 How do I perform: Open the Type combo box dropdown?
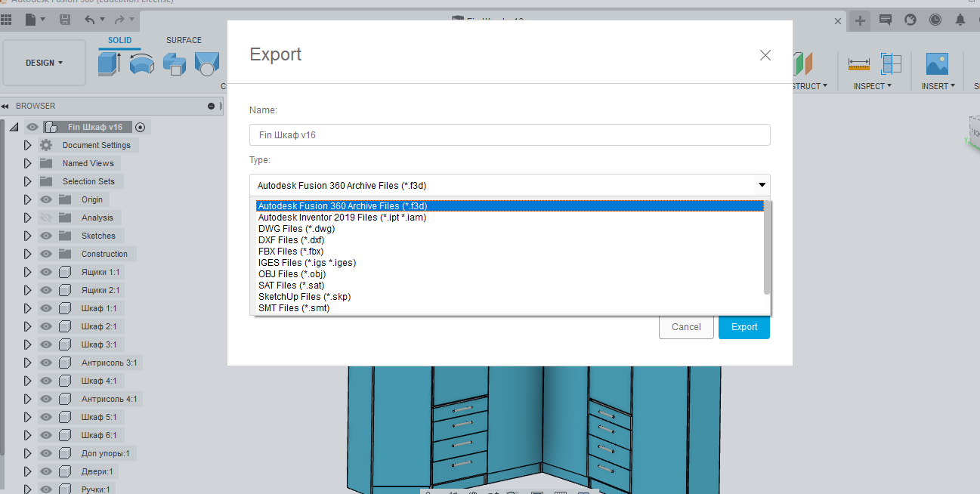pyautogui.click(x=510, y=185)
